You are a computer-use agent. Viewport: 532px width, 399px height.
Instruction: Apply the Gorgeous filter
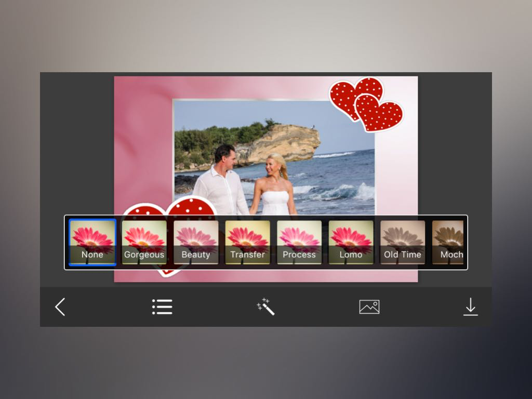pos(144,242)
